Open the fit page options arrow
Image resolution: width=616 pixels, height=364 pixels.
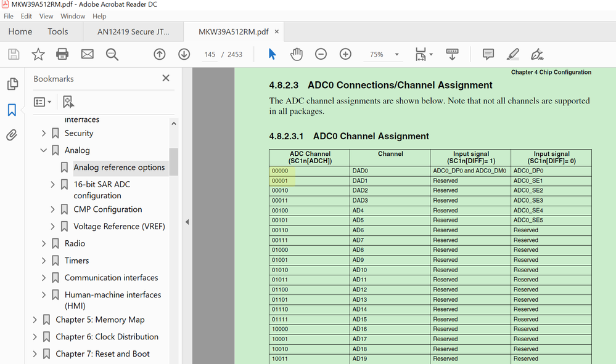tap(431, 55)
